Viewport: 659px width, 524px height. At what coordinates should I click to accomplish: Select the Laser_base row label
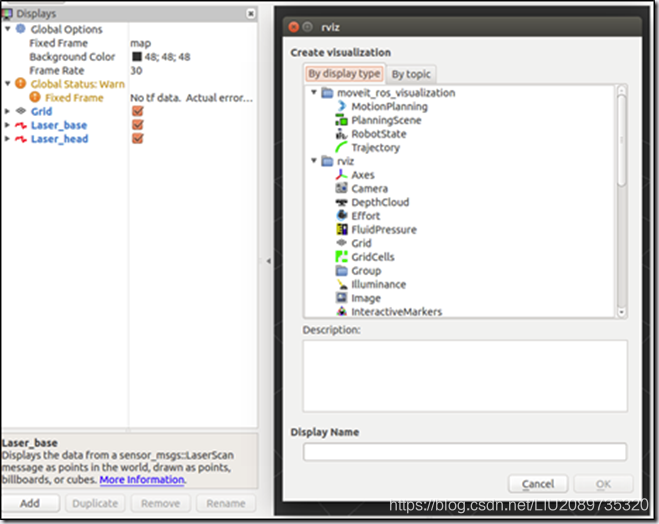59,125
